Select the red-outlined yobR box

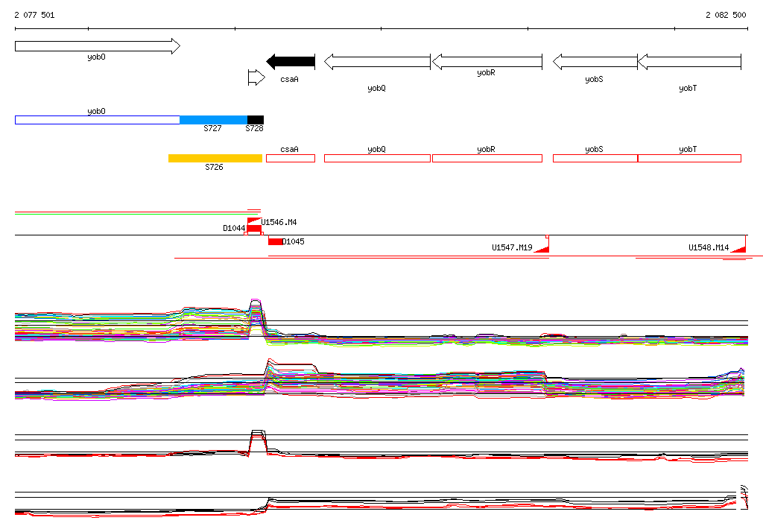[x=487, y=158]
